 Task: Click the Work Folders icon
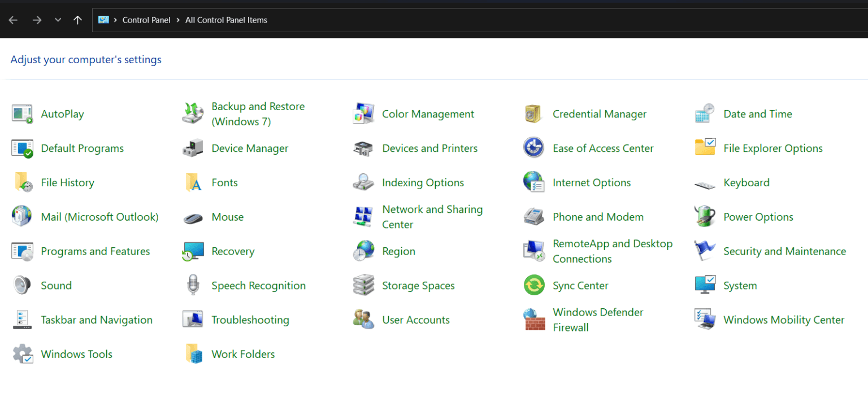point(193,354)
